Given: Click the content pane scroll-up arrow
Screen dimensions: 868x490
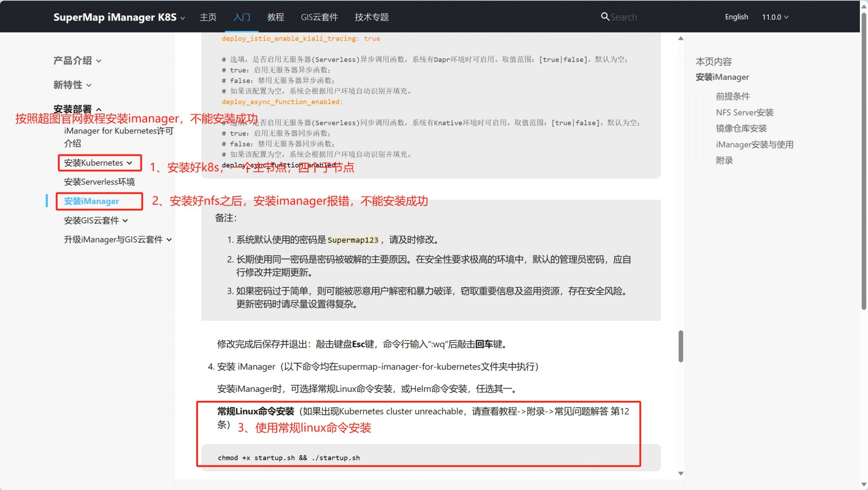Looking at the screenshot, I should tap(681, 38).
